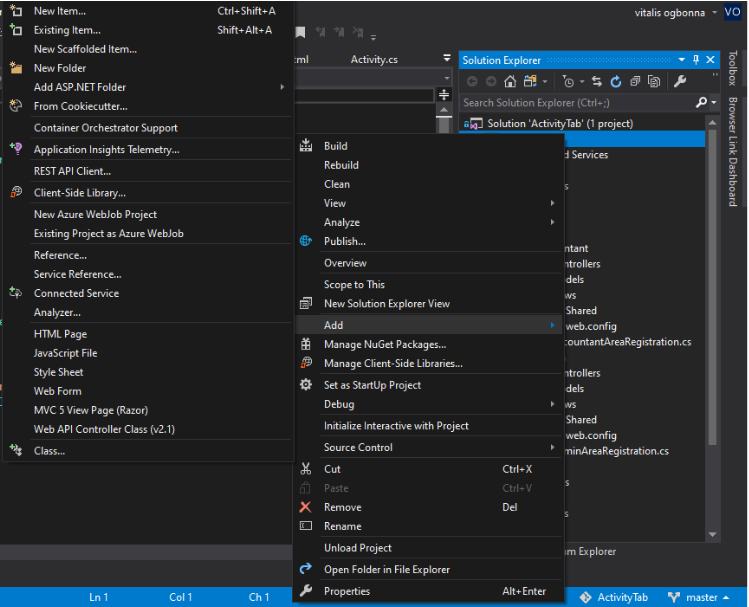Choose MVC 5 View Page (Razor)

tap(148, 410)
